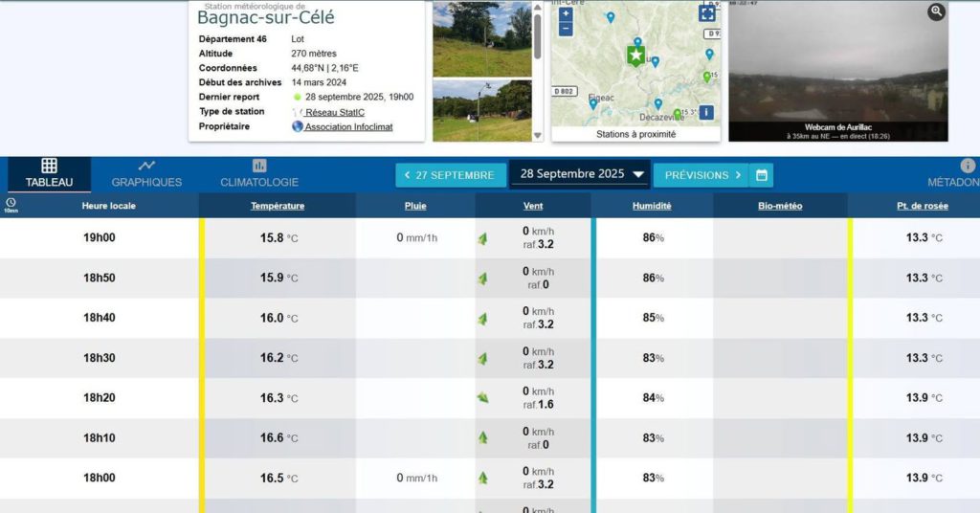Toggle fullscreen view of the map
Image resolution: width=980 pixels, height=513 pixels.
coord(707,12)
